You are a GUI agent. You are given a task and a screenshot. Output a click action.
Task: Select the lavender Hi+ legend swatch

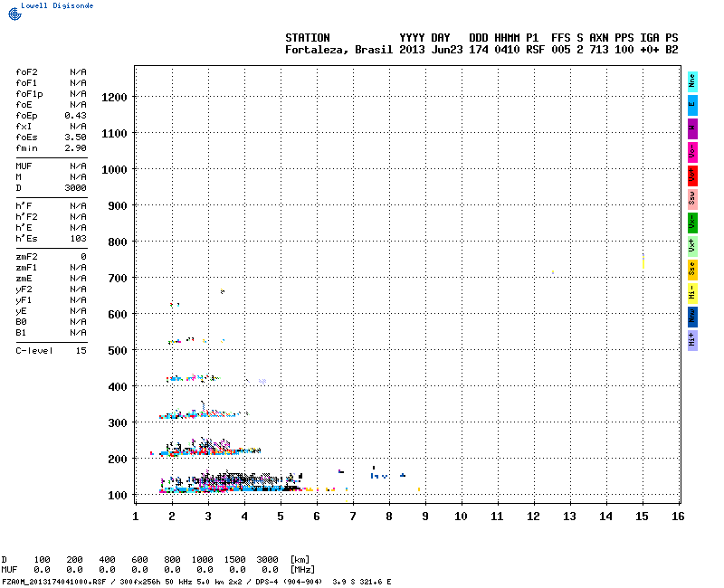coord(692,340)
